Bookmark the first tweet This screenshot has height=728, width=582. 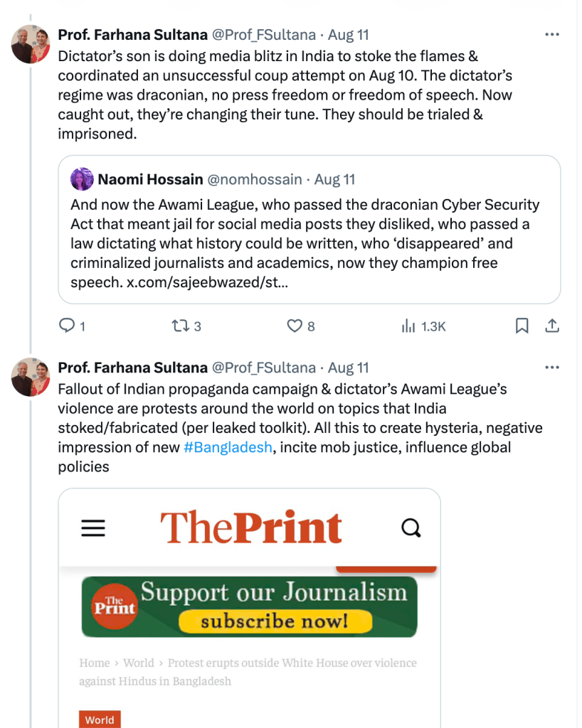(522, 326)
